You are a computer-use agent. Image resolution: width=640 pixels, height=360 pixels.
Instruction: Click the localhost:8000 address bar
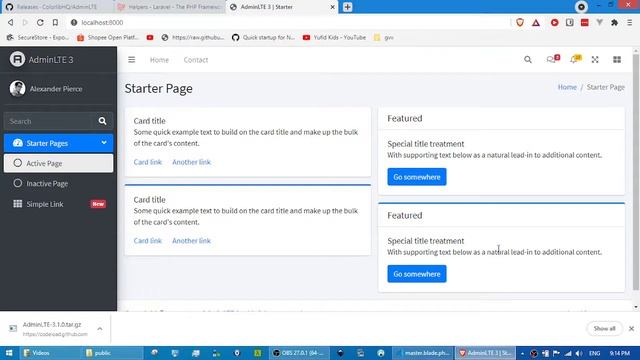click(x=286, y=22)
